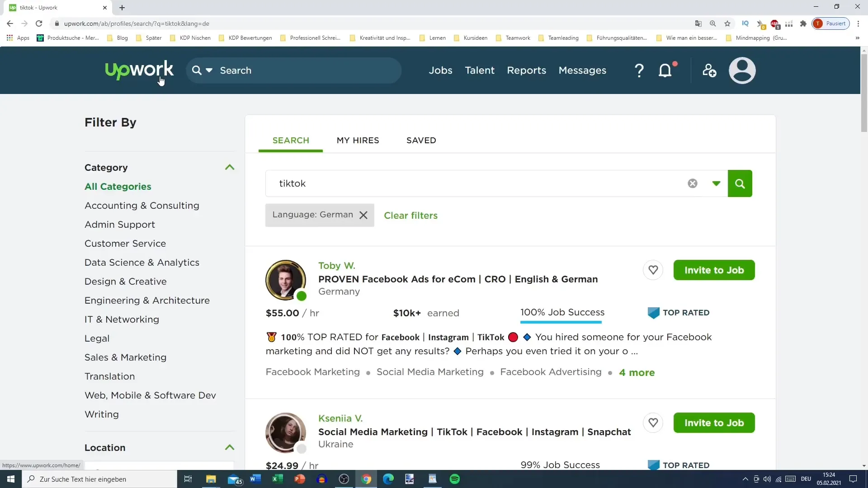Reload the page in Chrome
The image size is (868, 488).
[39, 23]
